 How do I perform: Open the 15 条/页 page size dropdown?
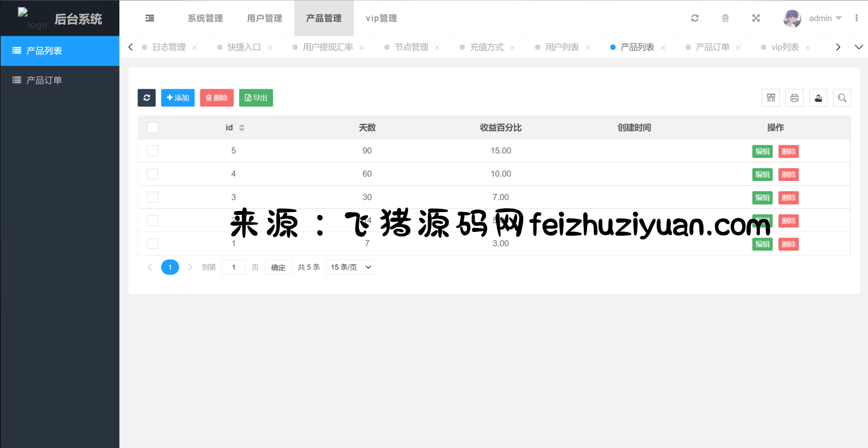350,268
